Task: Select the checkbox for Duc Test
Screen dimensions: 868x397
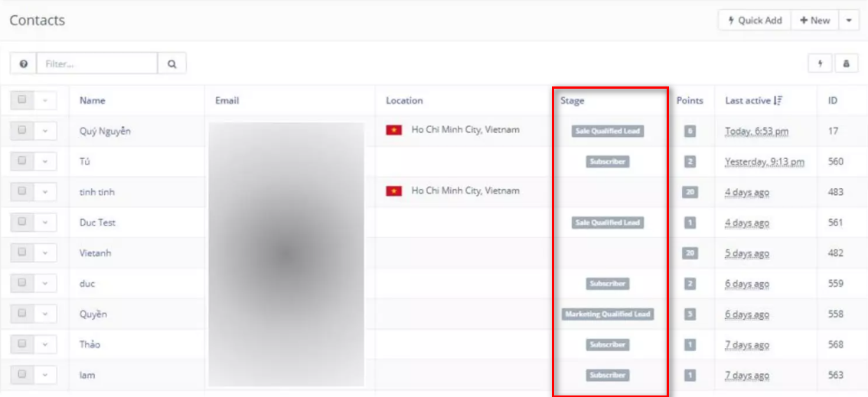Action: click(22, 223)
